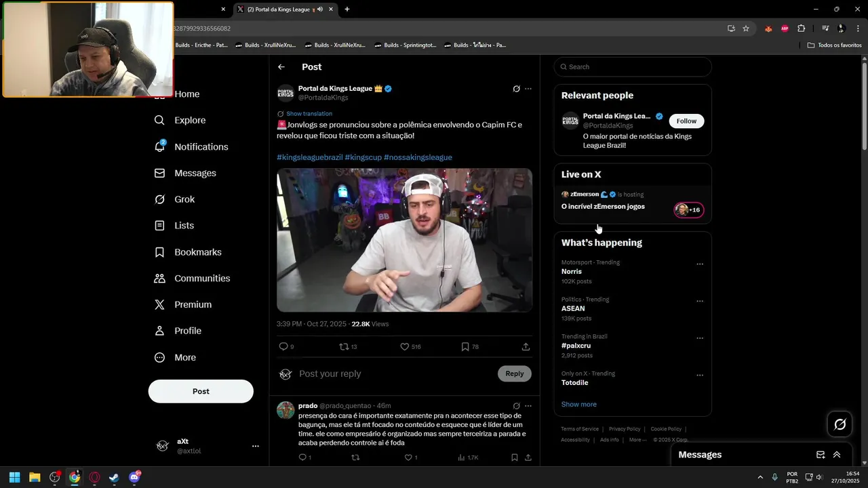Screen dimensions: 868x488
Task: Follow Portal da Kings League
Action: 686,121
